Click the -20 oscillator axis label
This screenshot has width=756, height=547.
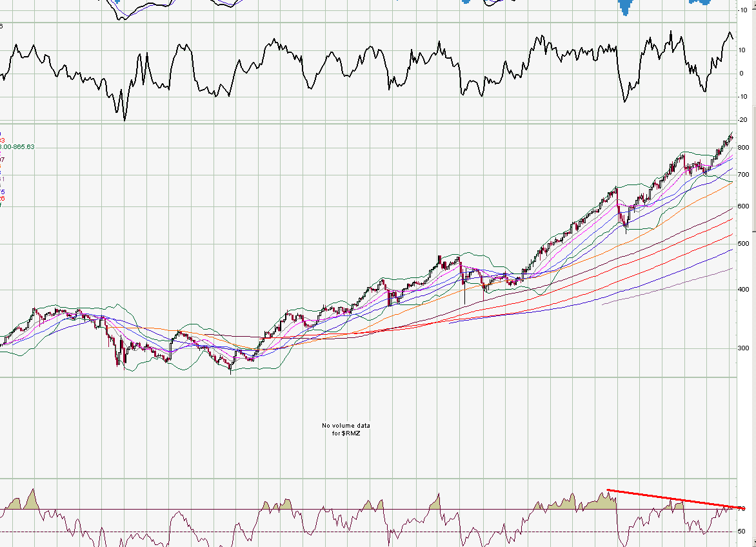[x=742, y=120]
